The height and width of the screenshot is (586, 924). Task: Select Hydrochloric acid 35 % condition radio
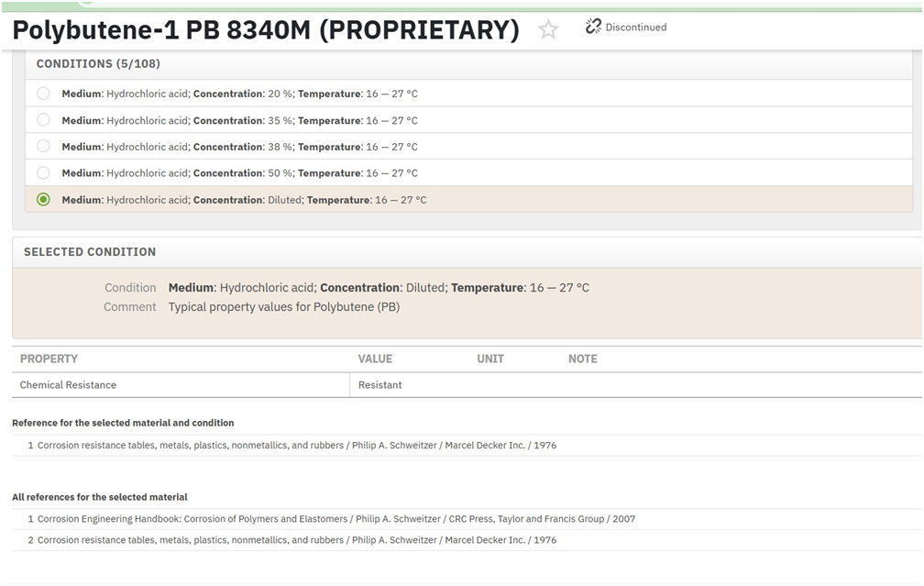(x=44, y=119)
